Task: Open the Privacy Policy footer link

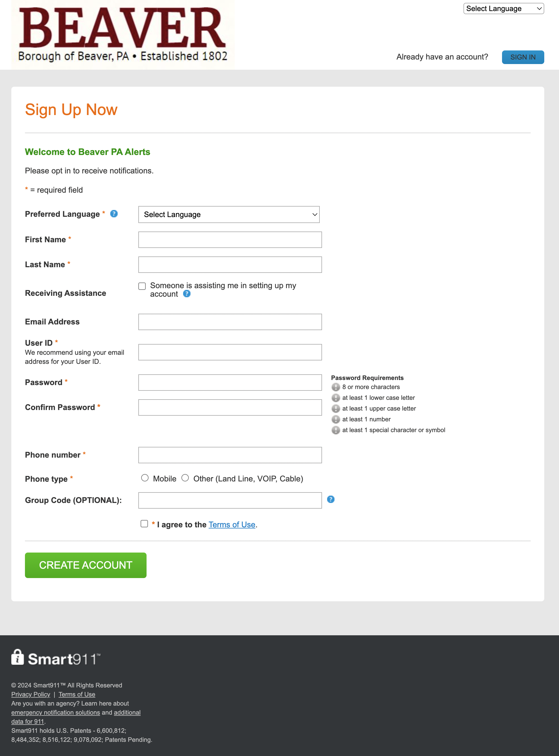Action: pos(30,695)
